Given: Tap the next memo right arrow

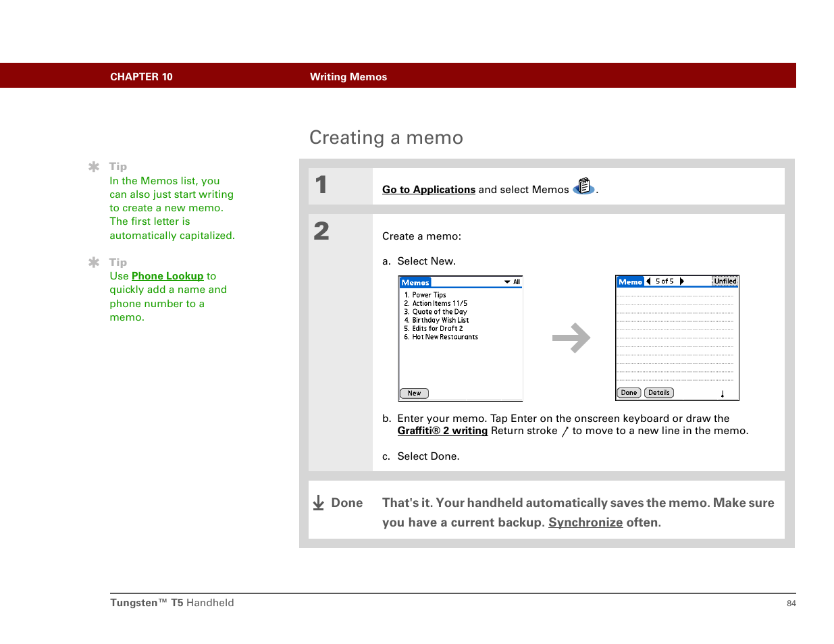Looking at the screenshot, I should pos(682,281).
